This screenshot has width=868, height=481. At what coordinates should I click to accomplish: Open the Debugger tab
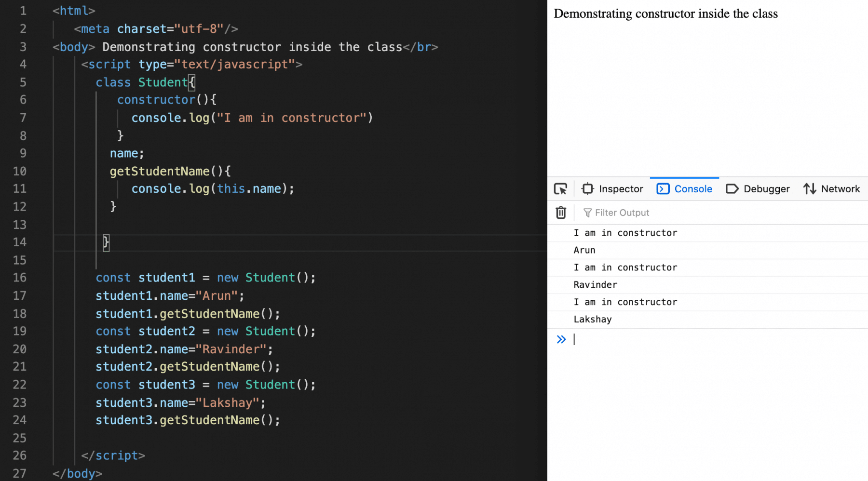click(x=766, y=189)
